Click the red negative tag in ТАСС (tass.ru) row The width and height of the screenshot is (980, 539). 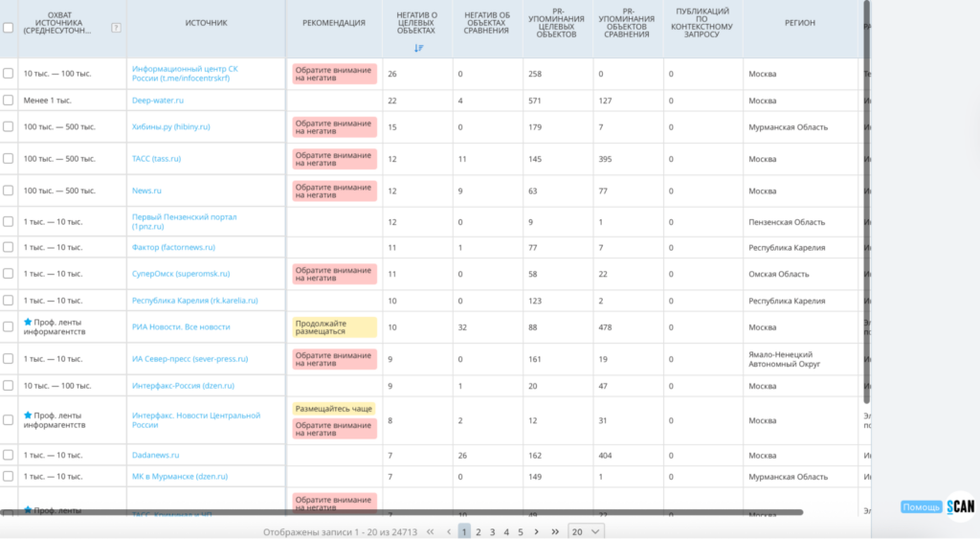(334, 159)
